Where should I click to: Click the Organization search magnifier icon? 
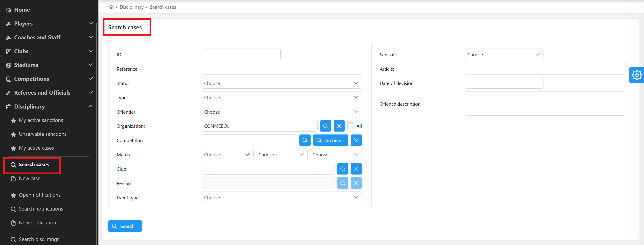pos(325,126)
